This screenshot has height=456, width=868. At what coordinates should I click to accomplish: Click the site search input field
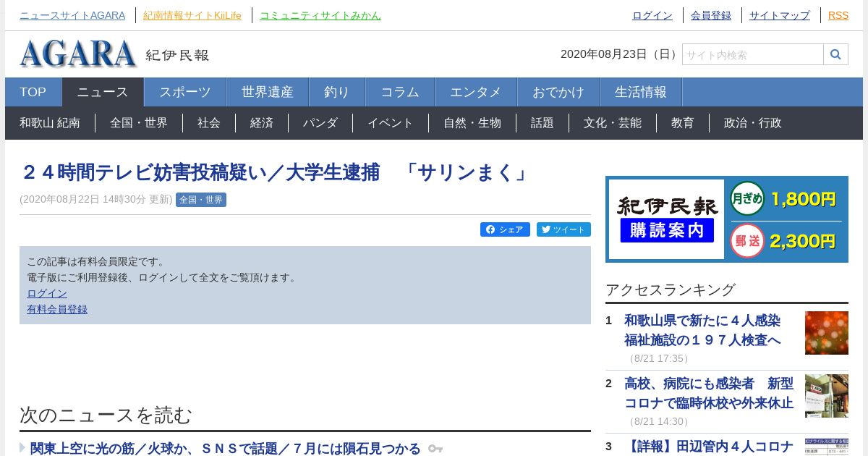click(x=753, y=54)
